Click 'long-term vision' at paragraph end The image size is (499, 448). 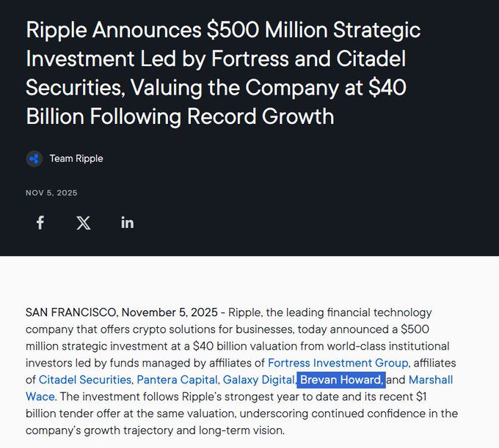point(241,430)
